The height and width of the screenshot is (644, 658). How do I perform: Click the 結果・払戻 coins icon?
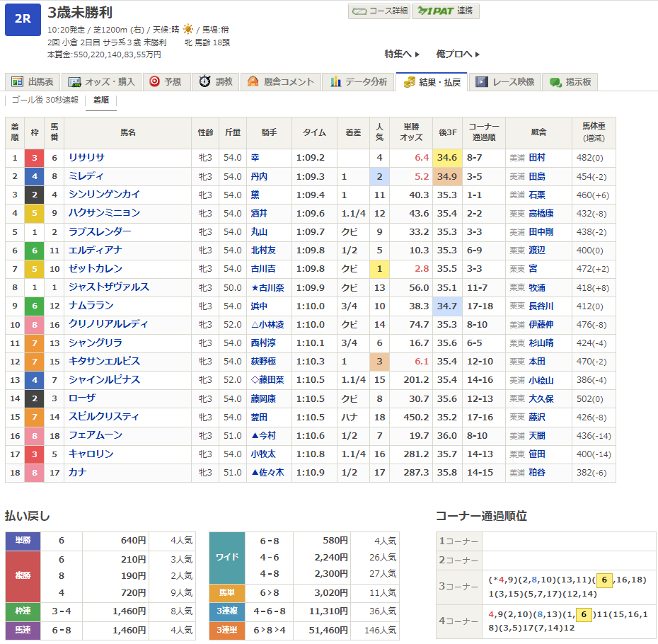point(409,82)
